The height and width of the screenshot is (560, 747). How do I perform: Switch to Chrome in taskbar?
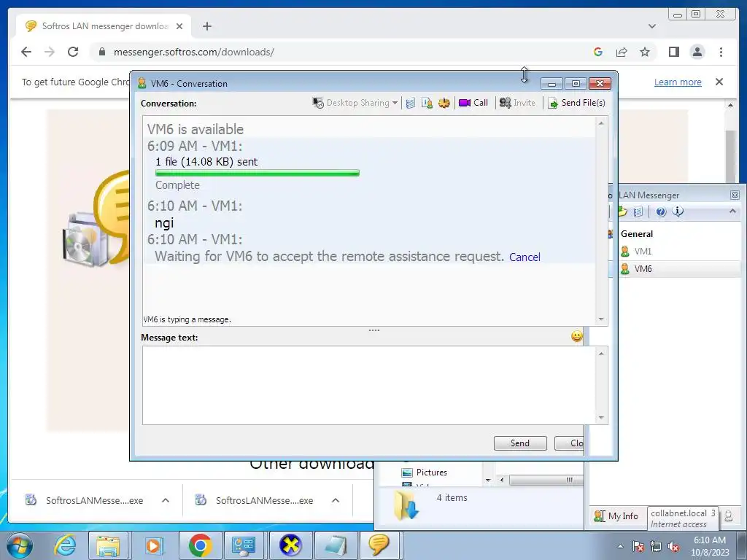coord(200,545)
